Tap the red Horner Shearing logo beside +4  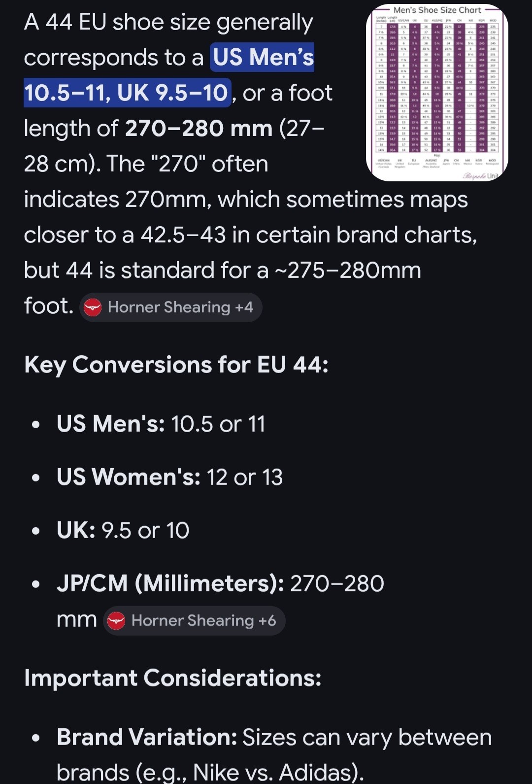click(x=93, y=307)
